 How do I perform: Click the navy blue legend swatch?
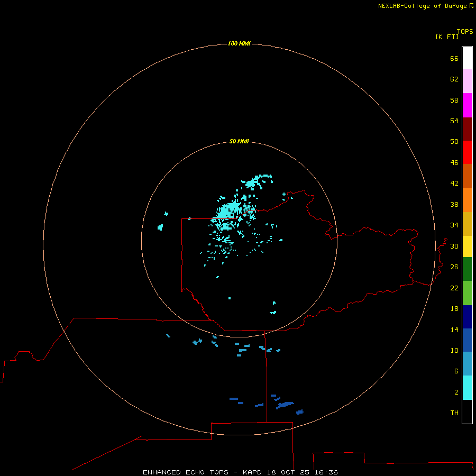point(467,317)
